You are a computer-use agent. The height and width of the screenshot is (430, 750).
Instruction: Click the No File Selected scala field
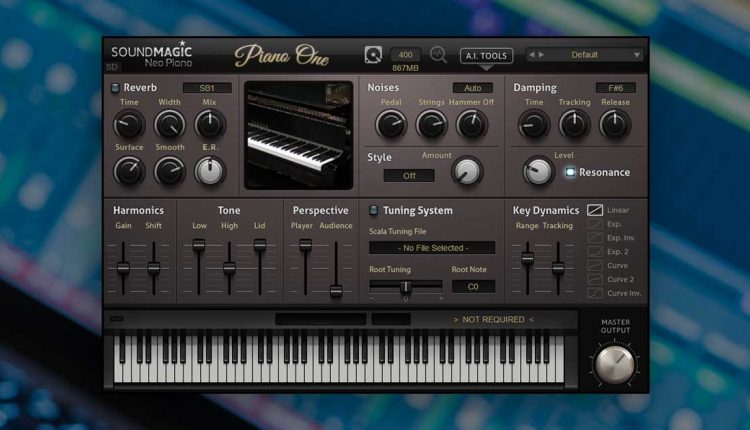pyautogui.click(x=432, y=248)
